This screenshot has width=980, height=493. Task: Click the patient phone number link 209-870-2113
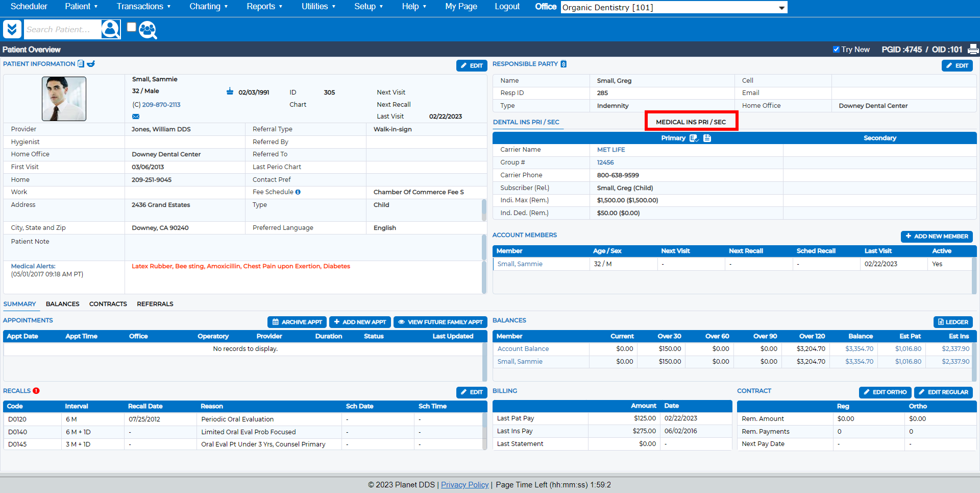pyautogui.click(x=161, y=105)
